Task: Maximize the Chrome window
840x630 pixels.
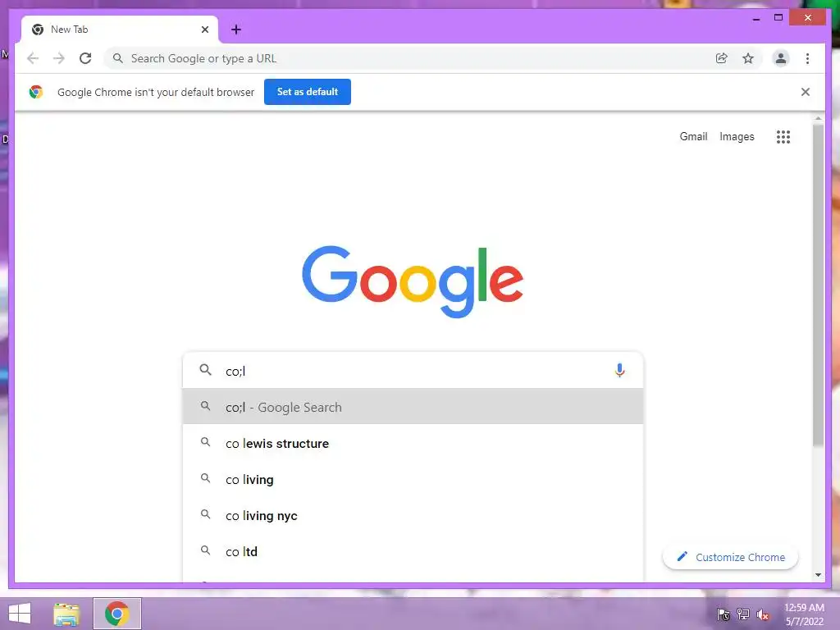Action: (778, 18)
